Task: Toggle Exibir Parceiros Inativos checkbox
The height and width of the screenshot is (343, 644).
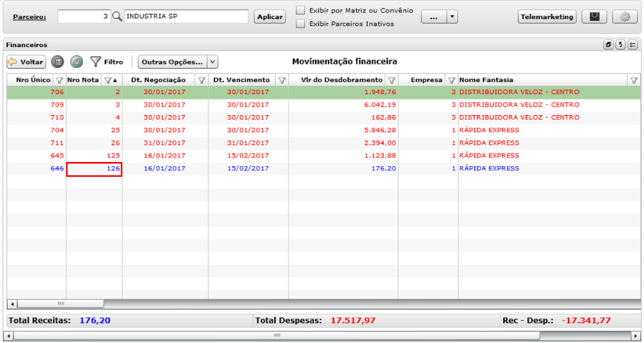Action: (301, 24)
